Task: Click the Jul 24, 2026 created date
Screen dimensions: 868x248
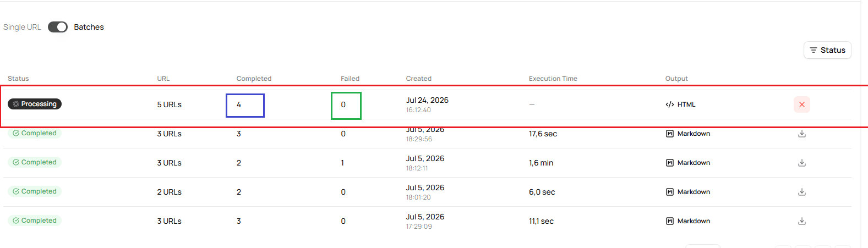Action: click(427, 100)
